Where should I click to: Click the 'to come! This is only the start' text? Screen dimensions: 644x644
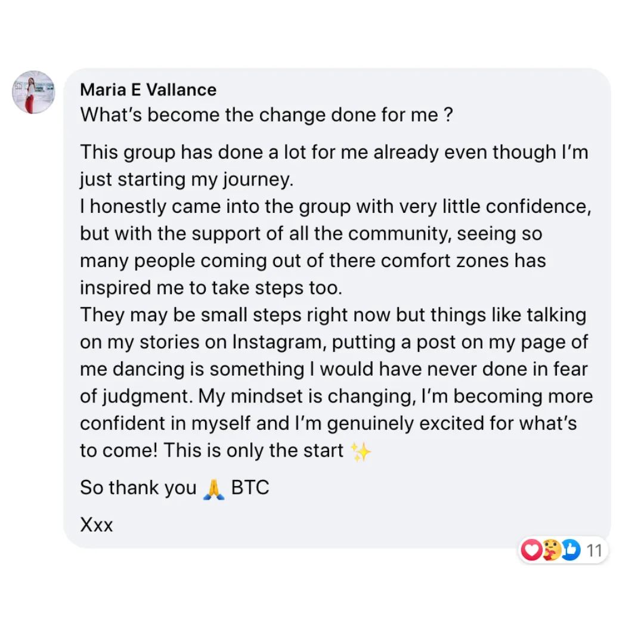pos(212,451)
